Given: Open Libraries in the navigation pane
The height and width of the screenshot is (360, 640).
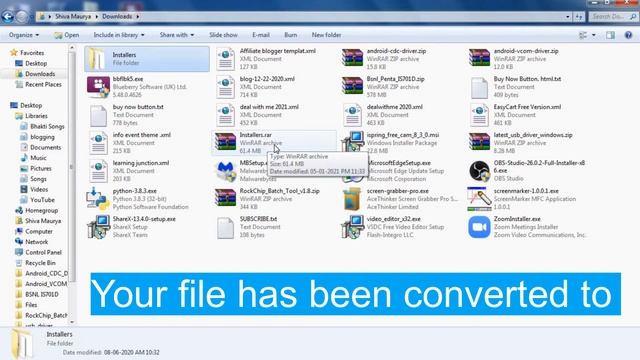Looking at the screenshot, I should point(36,116).
